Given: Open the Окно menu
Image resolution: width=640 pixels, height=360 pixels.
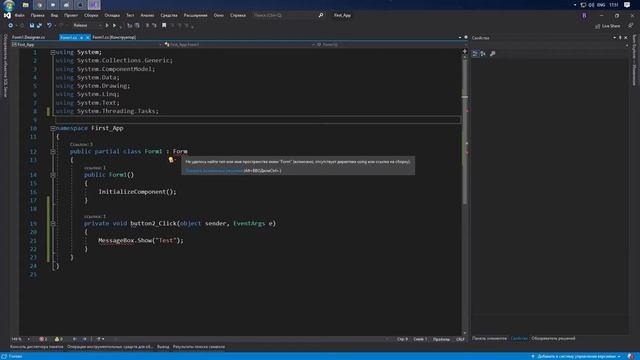Looking at the screenshot, I should tap(219, 15).
